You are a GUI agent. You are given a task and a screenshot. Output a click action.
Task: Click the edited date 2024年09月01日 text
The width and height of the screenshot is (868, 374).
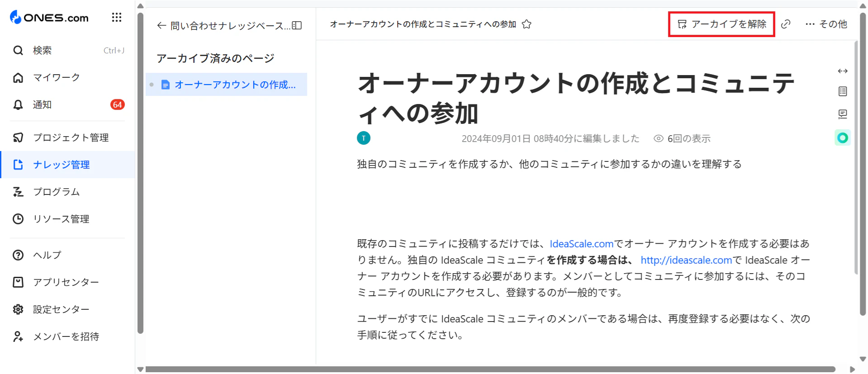[x=550, y=138]
